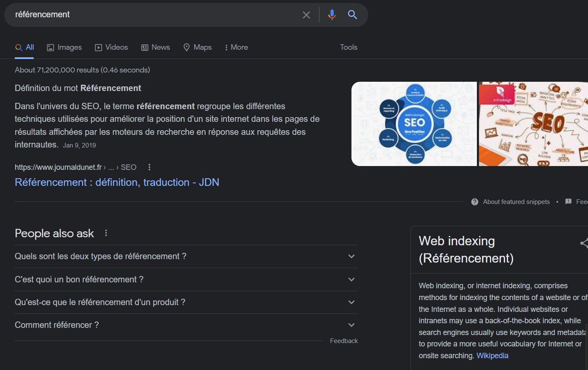Open the 'Référencement : définition, traduction - JDN' result
The width and height of the screenshot is (588, 370).
(x=117, y=182)
